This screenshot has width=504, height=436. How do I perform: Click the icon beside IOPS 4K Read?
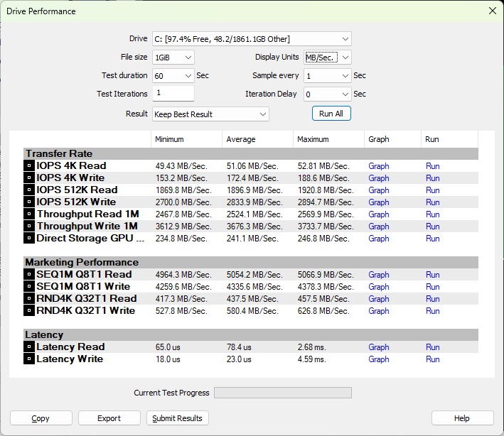point(29,166)
